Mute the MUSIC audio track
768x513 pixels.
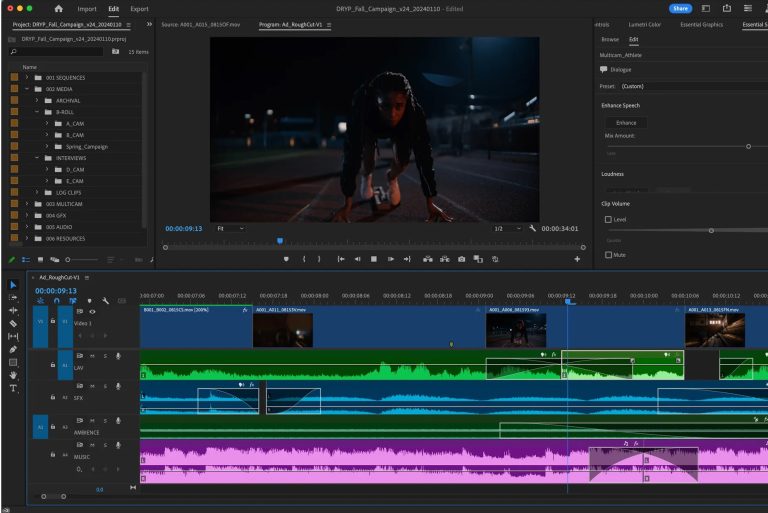click(x=92, y=445)
